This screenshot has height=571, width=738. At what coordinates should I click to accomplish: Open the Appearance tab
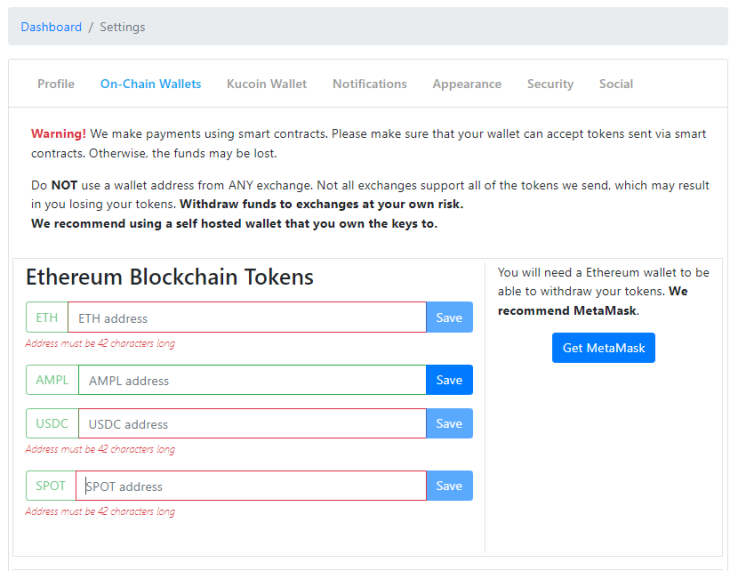(x=467, y=84)
